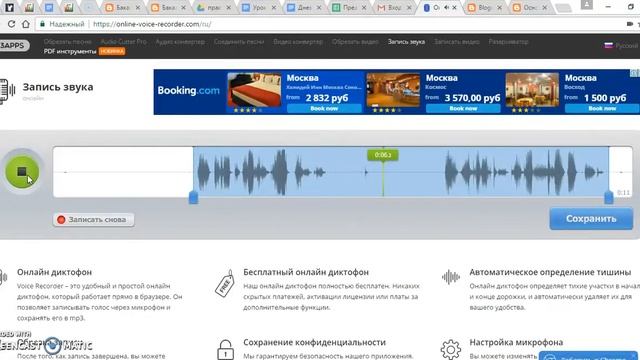Open Разархиватор in the nav
This screenshot has height=360, width=640.
tap(509, 42)
